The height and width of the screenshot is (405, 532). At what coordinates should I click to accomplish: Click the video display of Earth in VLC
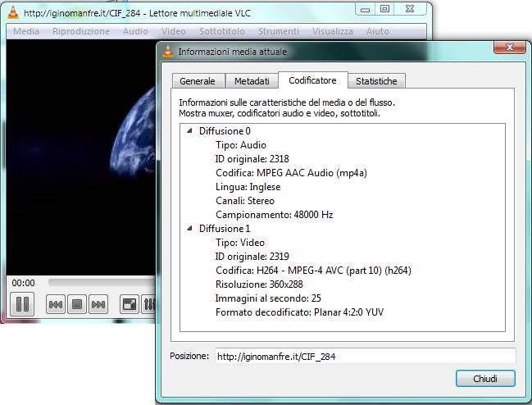pos(81,157)
